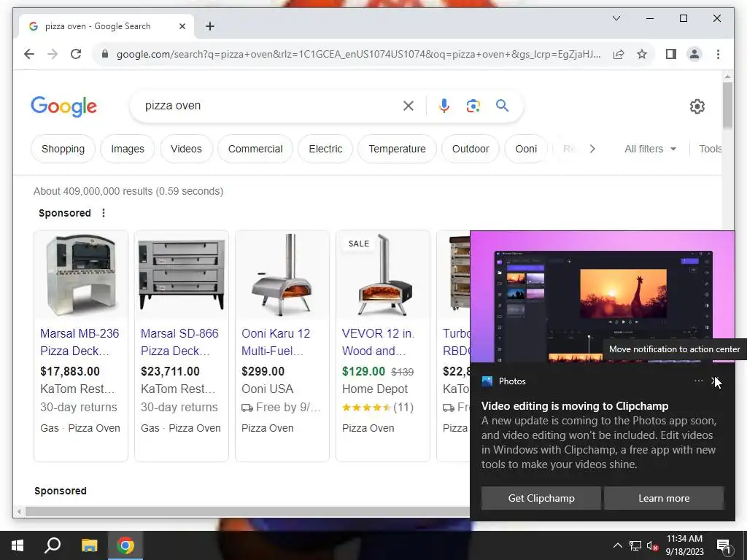Open the Marsal SD-866 Pizza Deck listing
The width and height of the screenshot is (747, 560).
tap(179, 342)
